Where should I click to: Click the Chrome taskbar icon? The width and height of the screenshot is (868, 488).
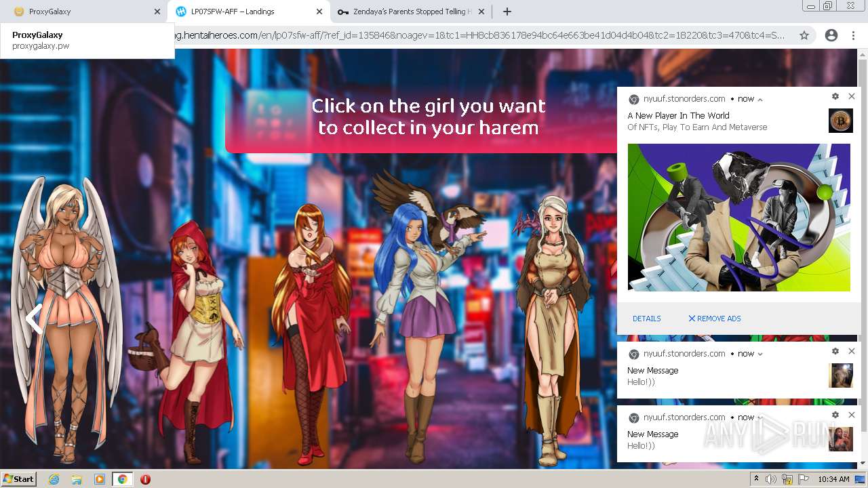tap(122, 479)
